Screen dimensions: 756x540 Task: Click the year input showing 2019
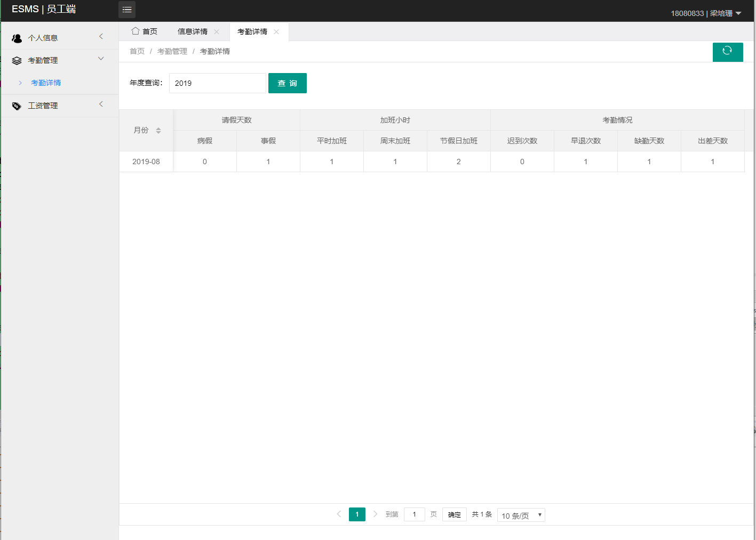click(217, 83)
